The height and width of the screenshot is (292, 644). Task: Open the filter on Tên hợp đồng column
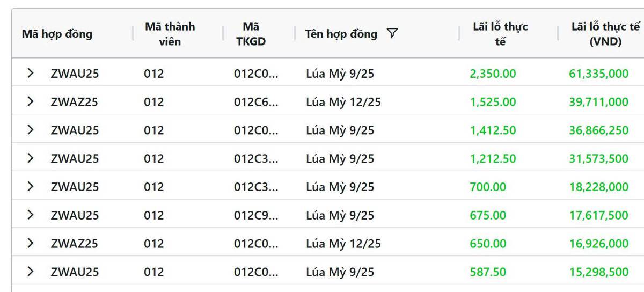(392, 34)
